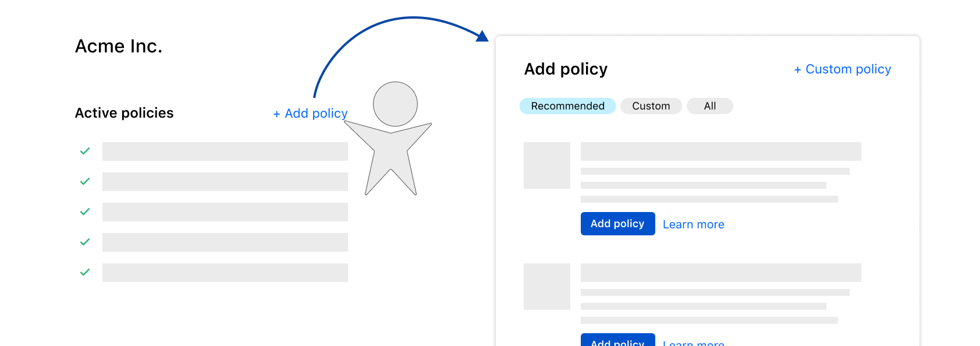This screenshot has height=346, width=980.
Task: Open the + Add policy link
Action: pyautogui.click(x=310, y=114)
